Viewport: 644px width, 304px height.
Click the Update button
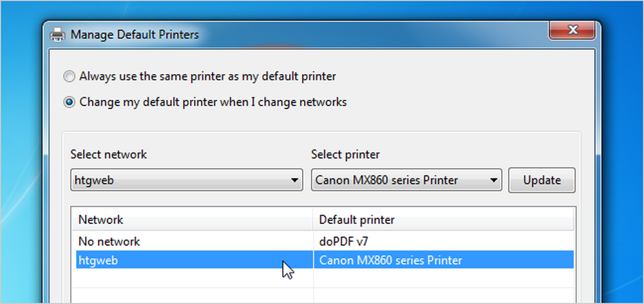(x=542, y=180)
